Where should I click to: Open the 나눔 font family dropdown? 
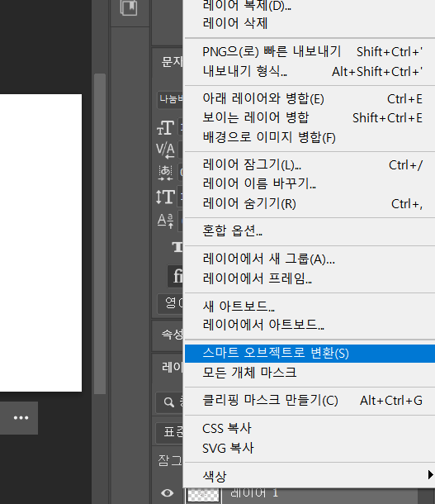click(170, 100)
